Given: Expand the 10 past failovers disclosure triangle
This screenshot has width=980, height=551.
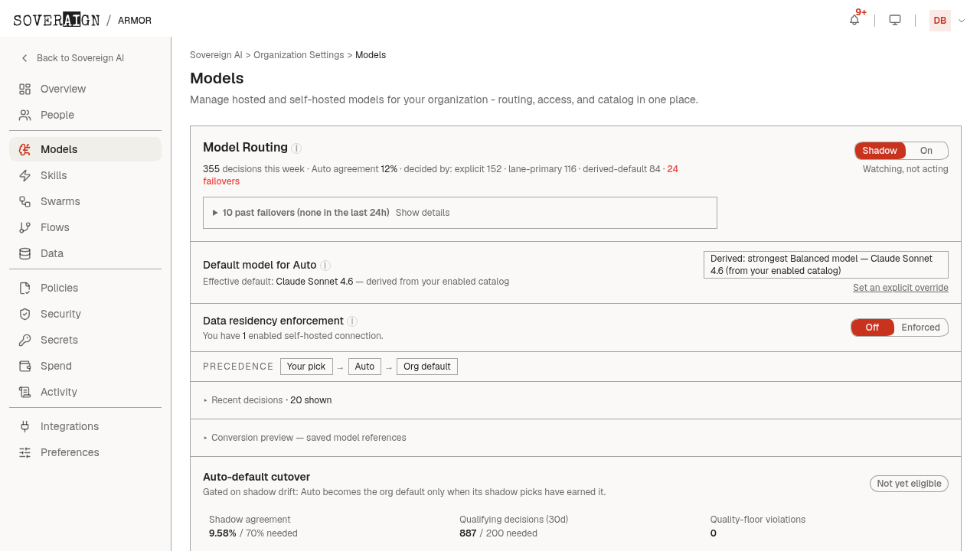Looking at the screenshot, I should pyautogui.click(x=216, y=213).
